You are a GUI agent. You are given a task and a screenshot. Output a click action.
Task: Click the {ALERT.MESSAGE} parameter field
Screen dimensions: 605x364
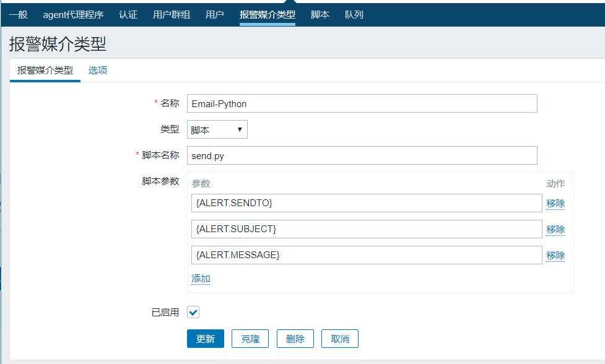367,255
